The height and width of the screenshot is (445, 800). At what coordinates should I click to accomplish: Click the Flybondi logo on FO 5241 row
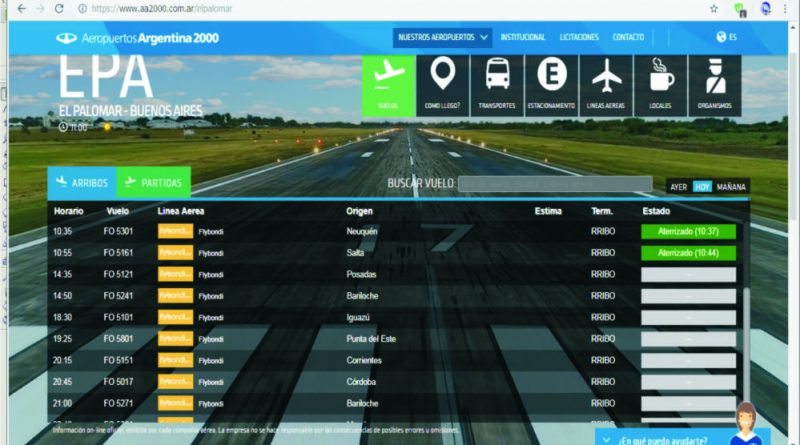(x=175, y=295)
